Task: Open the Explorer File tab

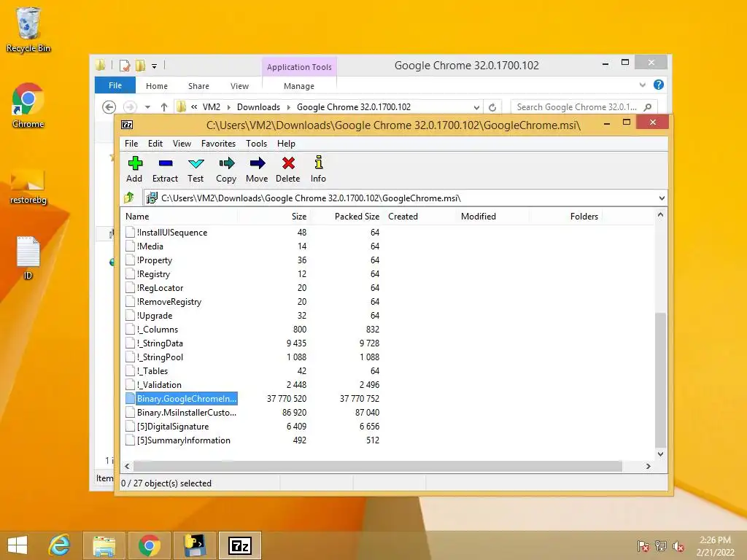Action: click(x=115, y=85)
